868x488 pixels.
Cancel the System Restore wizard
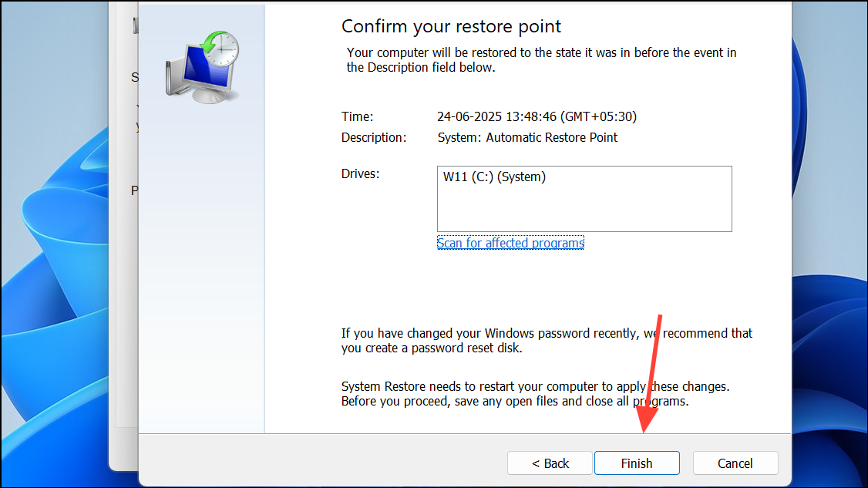click(735, 463)
